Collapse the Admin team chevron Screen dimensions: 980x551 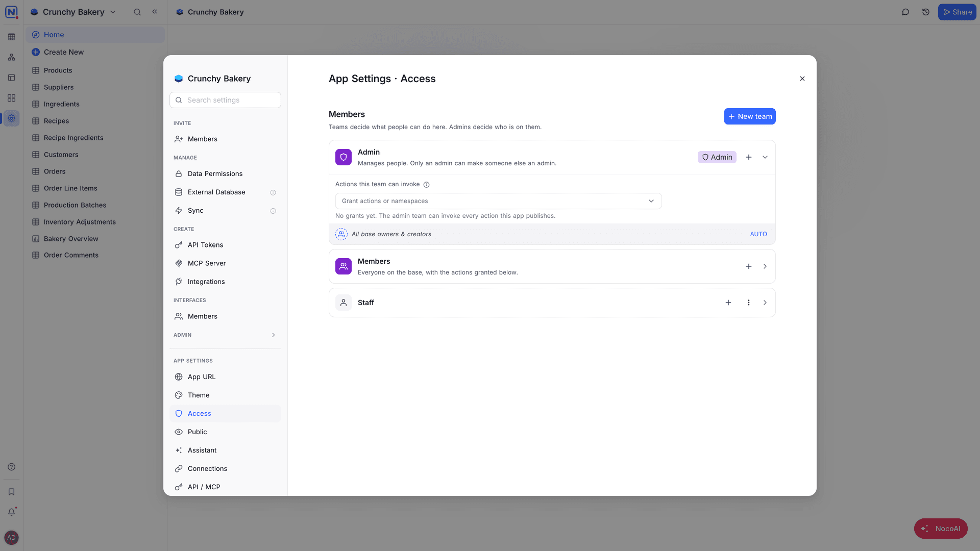tap(765, 157)
